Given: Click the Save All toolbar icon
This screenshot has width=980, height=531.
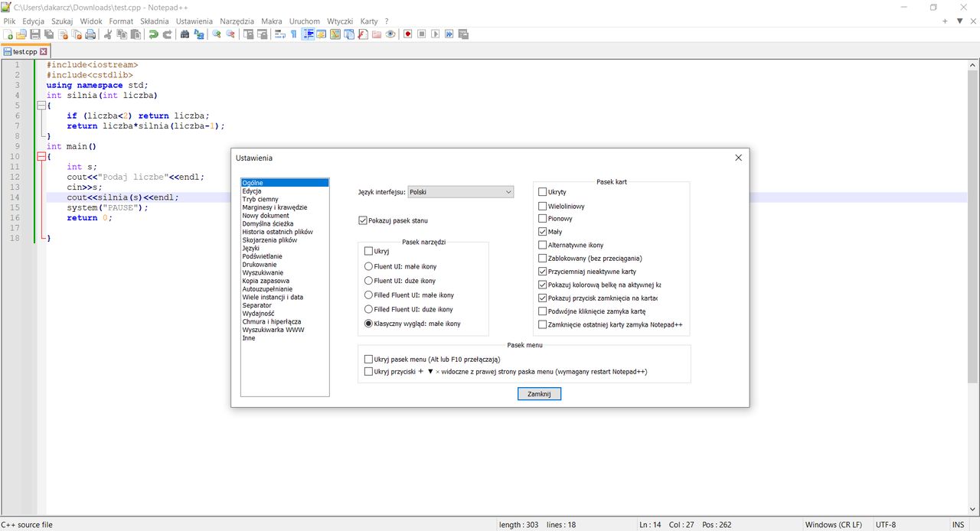Looking at the screenshot, I should click(x=48, y=34).
